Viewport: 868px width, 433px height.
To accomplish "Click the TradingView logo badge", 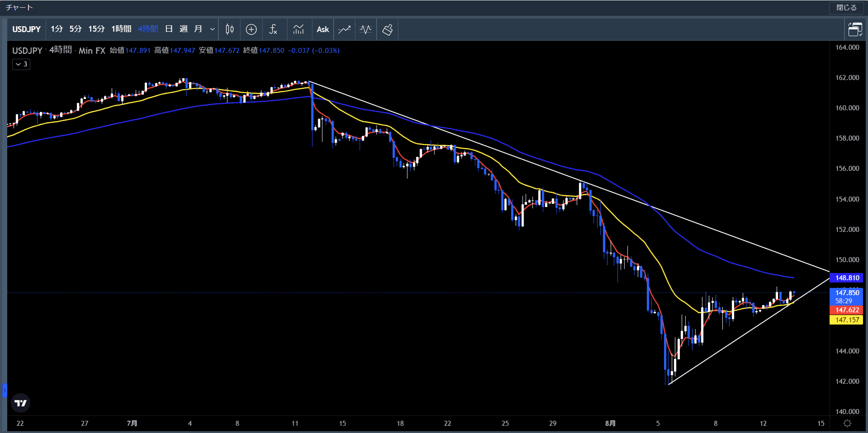I will point(20,403).
